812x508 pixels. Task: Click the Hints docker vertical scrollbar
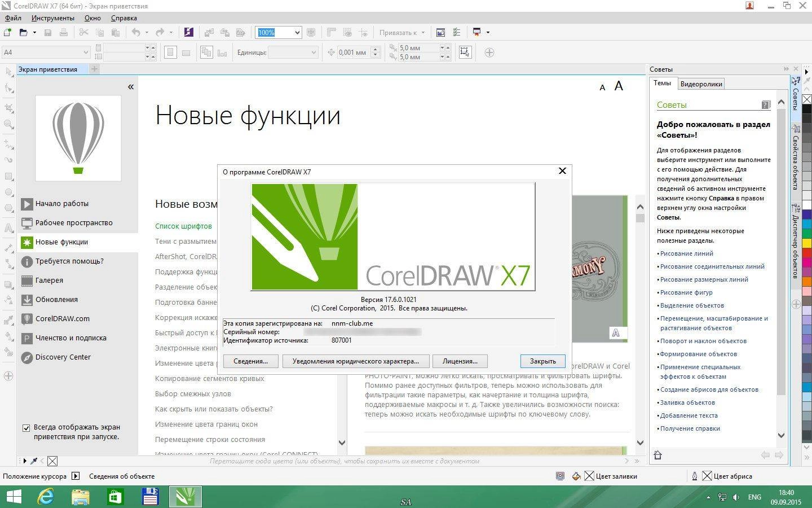point(781,251)
